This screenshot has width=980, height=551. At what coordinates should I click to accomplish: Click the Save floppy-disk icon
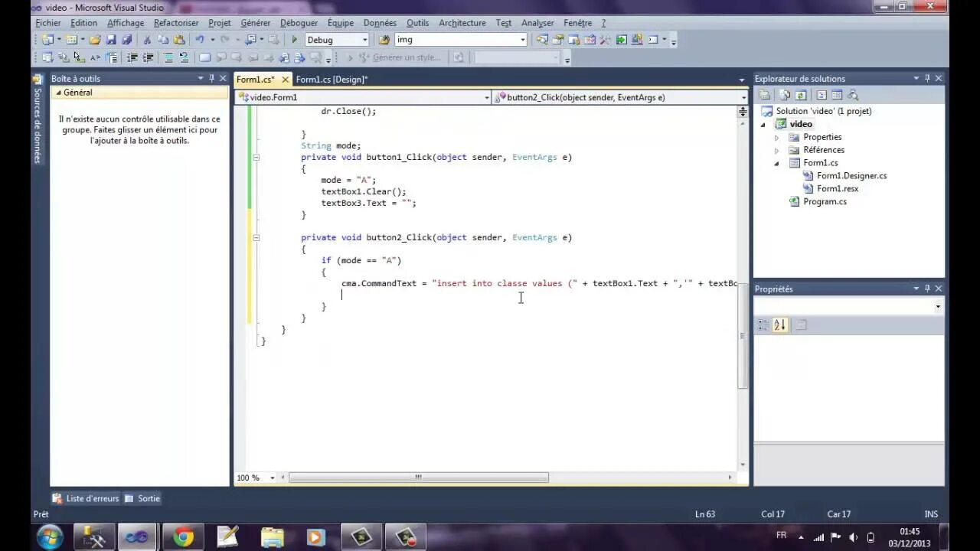tap(111, 40)
